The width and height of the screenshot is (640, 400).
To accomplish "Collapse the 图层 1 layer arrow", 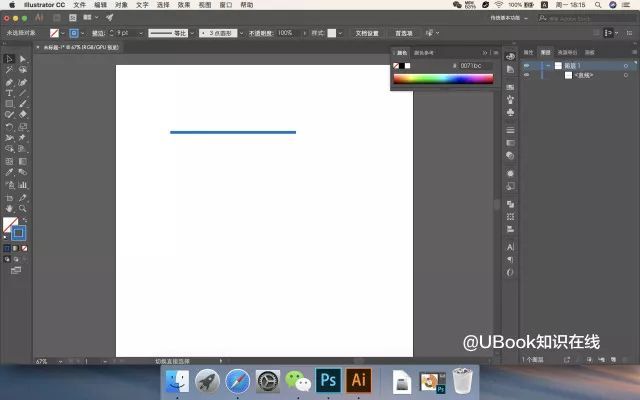I will [x=548, y=66].
